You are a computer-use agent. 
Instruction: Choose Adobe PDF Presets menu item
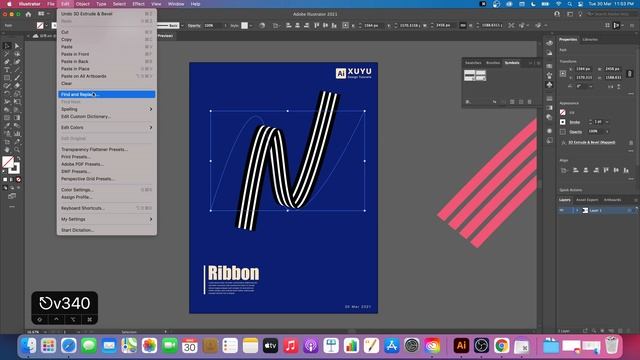[x=107, y=164]
